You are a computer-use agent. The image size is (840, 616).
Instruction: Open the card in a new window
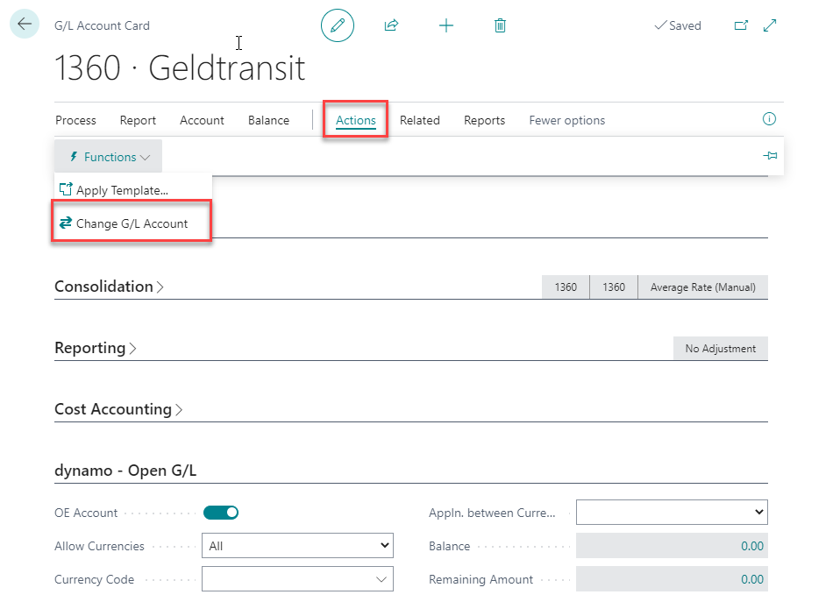coord(741,25)
